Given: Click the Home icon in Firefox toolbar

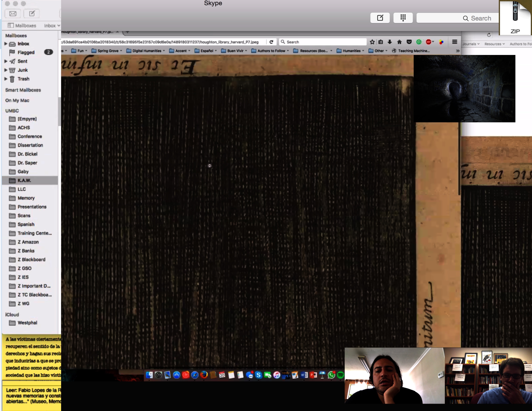Looking at the screenshot, I should click(x=399, y=42).
